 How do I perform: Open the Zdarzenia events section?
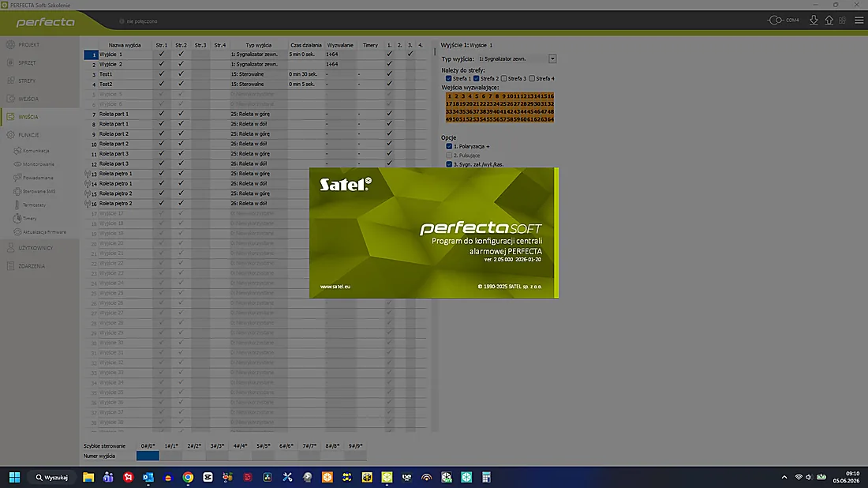tap(32, 266)
